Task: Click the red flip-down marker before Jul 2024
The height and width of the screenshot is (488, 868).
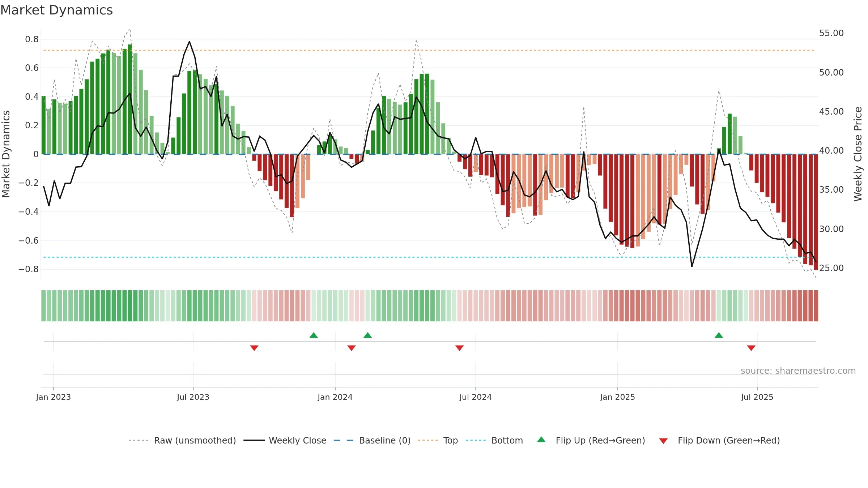Action: (x=459, y=348)
